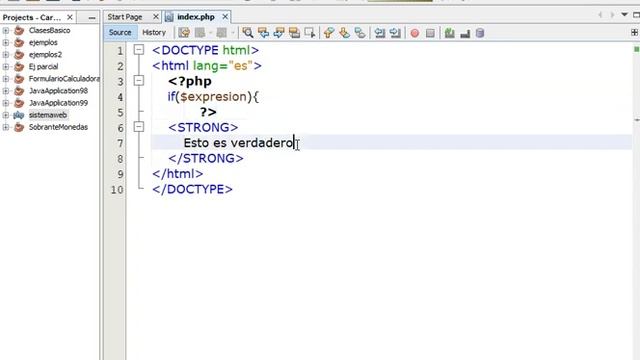Screen dimensions: 640x360
Task: Click the gray cylinder database icon
Action: pos(480,33)
